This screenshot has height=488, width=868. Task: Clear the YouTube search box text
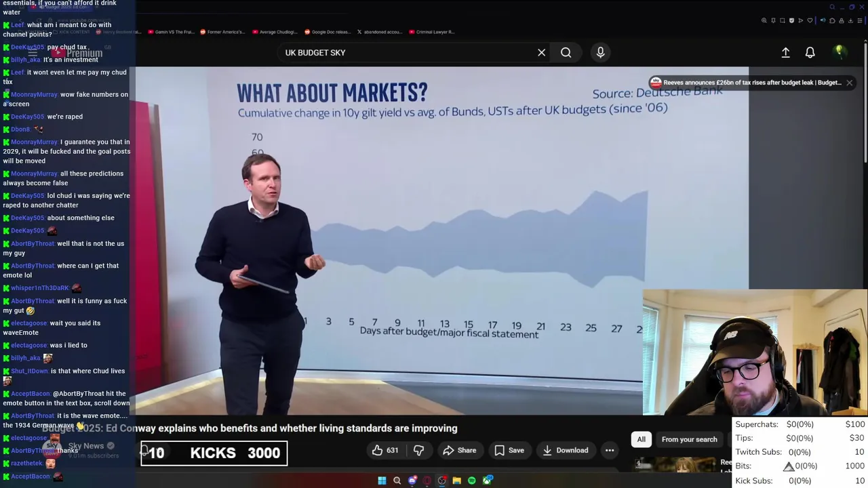coord(541,52)
